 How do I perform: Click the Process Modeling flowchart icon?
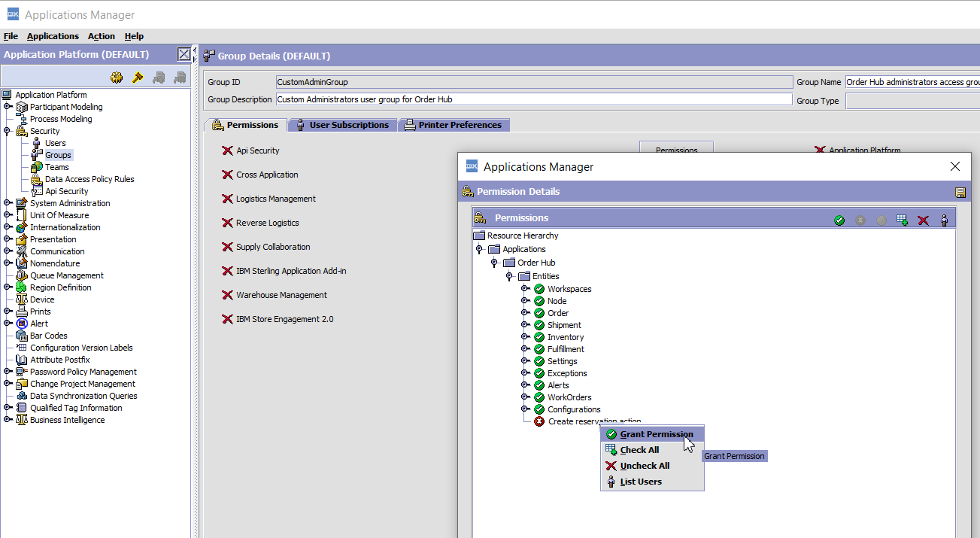click(x=22, y=119)
